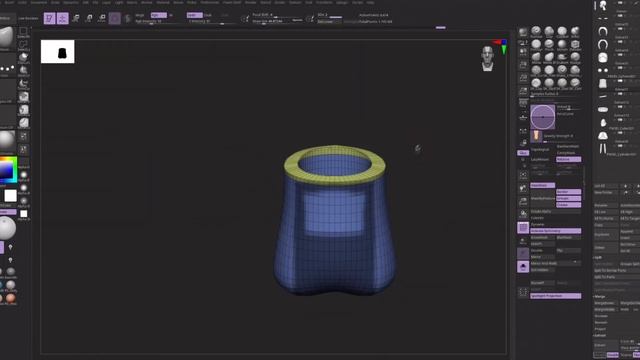Toggle the Zadd mode button
The image size is (640, 360).
coord(194,15)
